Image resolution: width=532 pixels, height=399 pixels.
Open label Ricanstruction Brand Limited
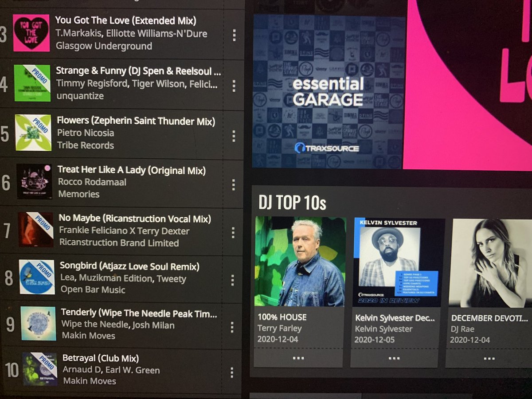pyautogui.click(x=119, y=243)
